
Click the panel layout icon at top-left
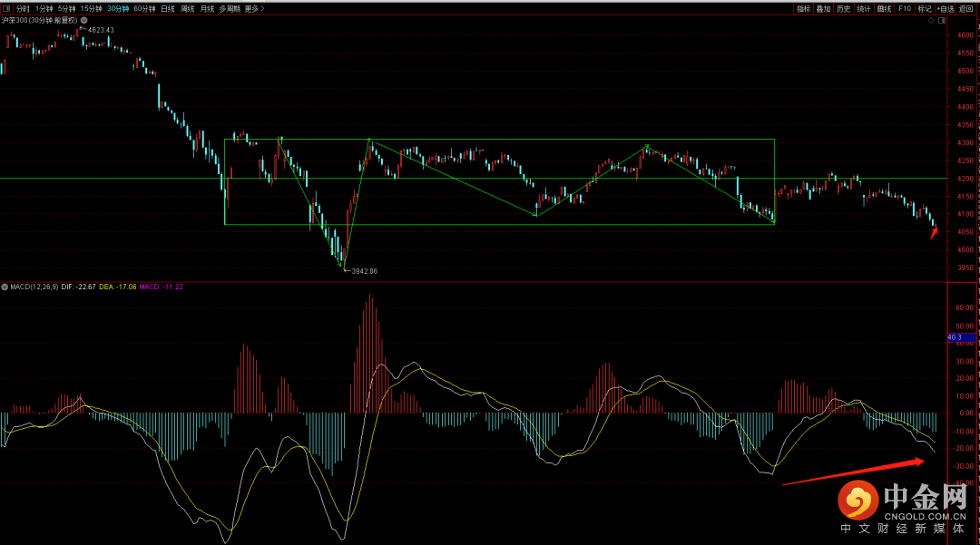[5, 8]
